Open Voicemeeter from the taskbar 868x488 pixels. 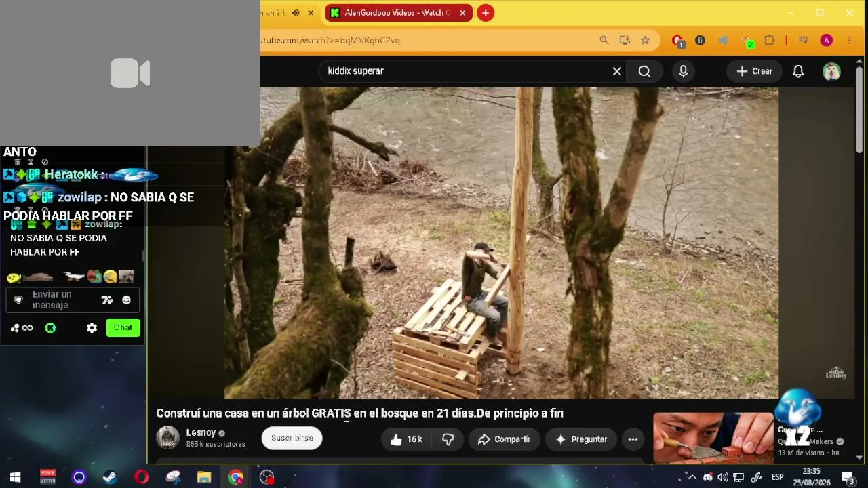47,477
